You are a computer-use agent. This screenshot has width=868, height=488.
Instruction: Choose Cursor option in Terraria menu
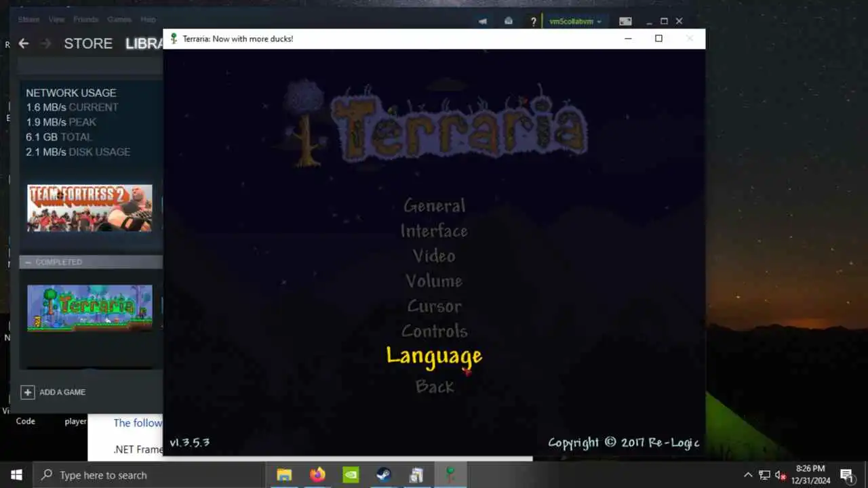[434, 306]
